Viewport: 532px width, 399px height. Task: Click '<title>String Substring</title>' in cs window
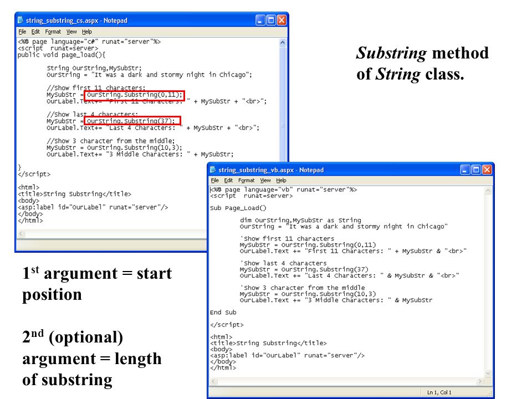pos(74,194)
